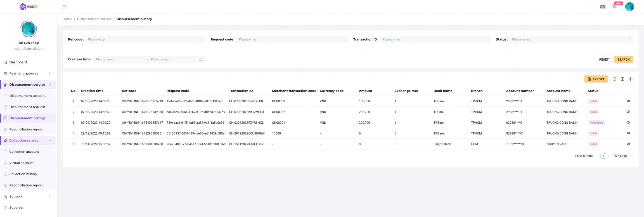View details of row 1 via eye icon
644x217 pixels.
(628, 101)
